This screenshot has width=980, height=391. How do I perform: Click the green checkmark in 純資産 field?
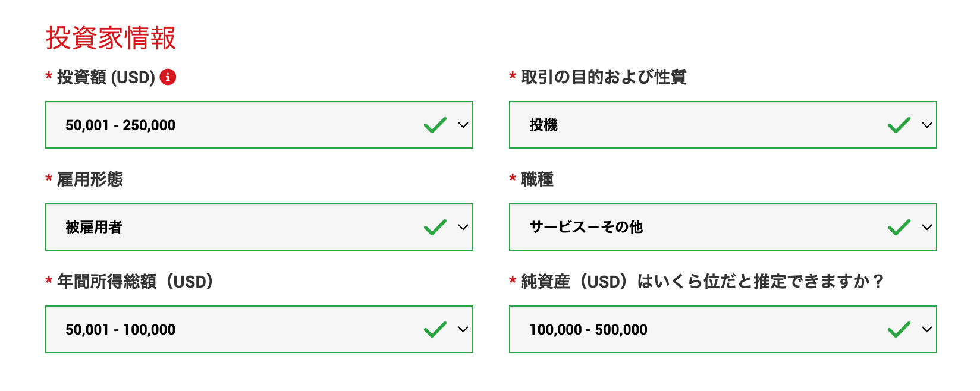coord(899,329)
